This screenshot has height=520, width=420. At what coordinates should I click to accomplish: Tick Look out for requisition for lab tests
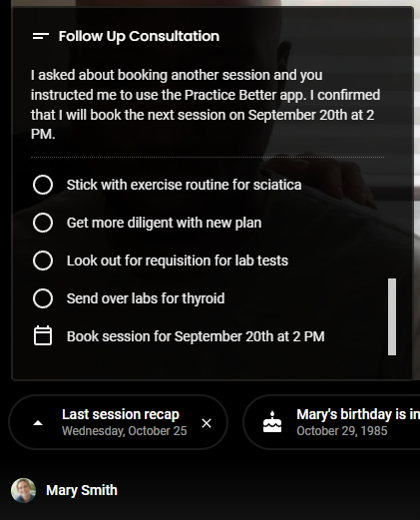[43, 260]
